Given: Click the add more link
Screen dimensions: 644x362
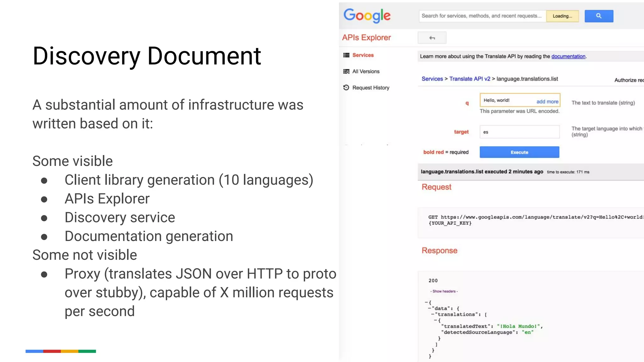Looking at the screenshot, I should (547, 101).
